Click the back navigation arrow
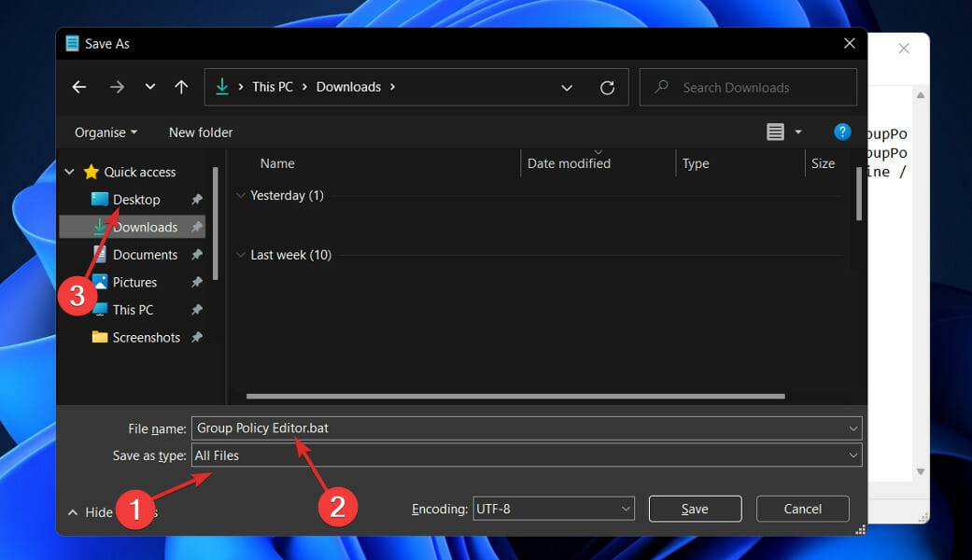The width and height of the screenshot is (972, 560). pyautogui.click(x=79, y=86)
